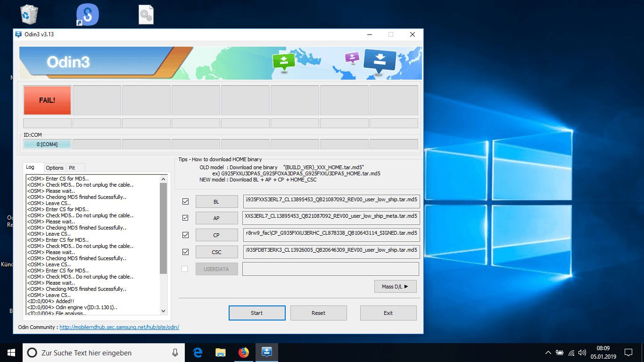Open the Mass D/L menu button
Image resolution: width=644 pixels, height=362 pixels.
[396, 286]
